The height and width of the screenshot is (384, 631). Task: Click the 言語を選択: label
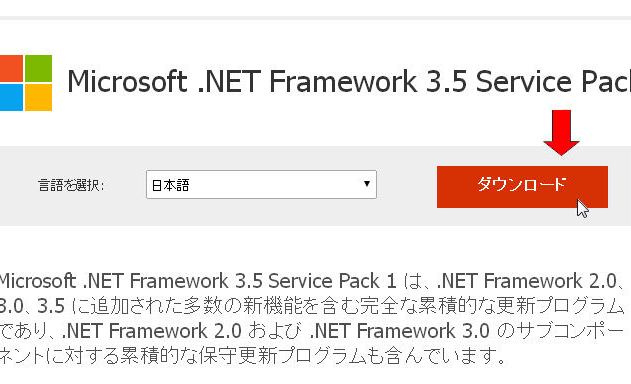click(71, 185)
